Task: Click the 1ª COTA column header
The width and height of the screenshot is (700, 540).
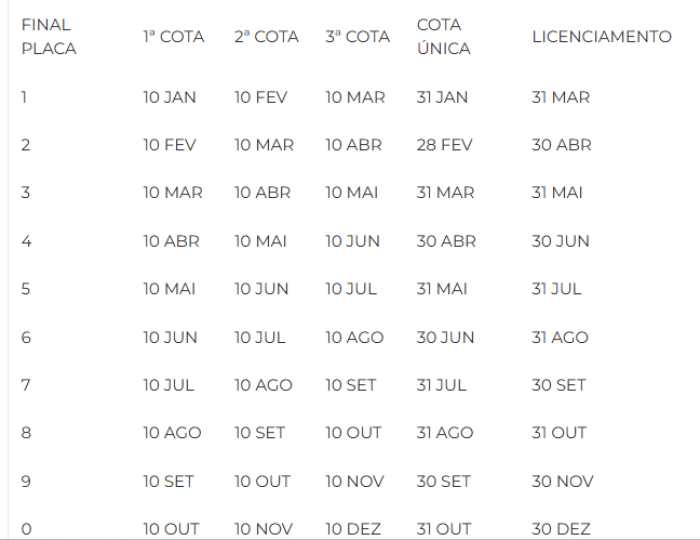Action: 173,37
